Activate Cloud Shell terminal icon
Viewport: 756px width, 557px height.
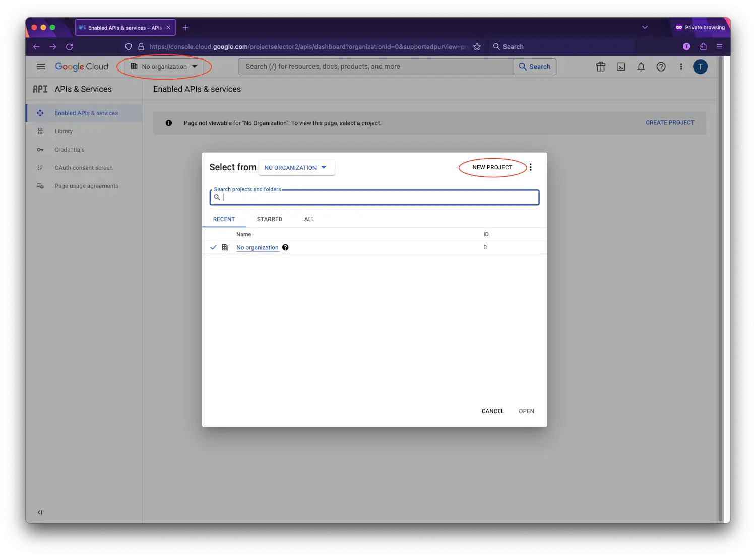click(621, 67)
